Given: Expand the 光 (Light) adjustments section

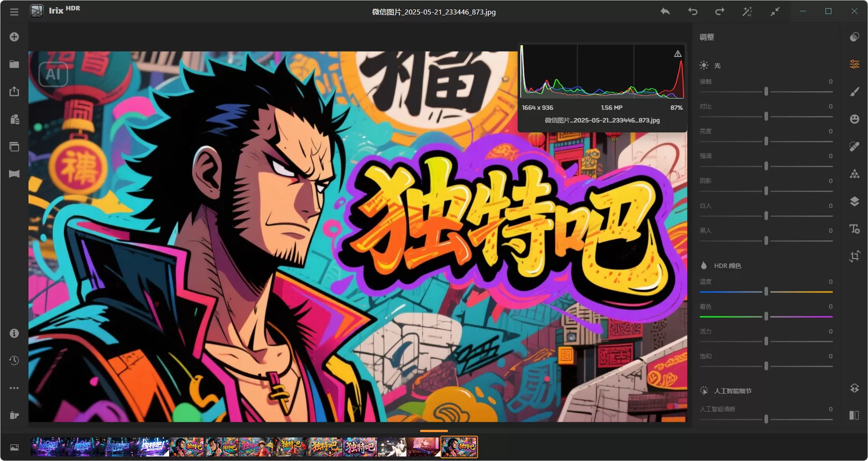Looking at the screenshot, I should coord(718,66).
